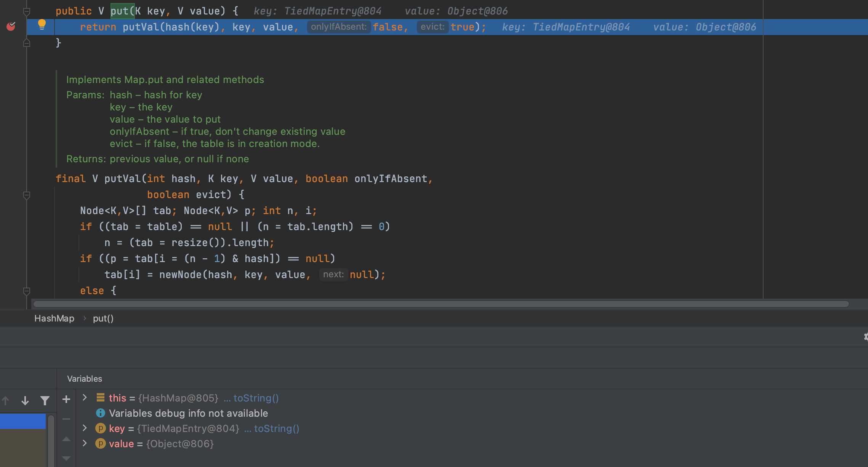Click the move watch down triangle icon
This screenshot has width=868, height=467.
click(66, 458)
